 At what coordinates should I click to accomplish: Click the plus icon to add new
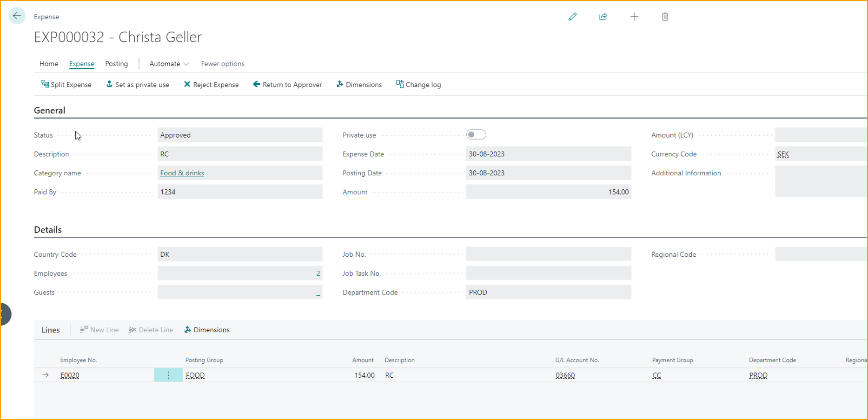(x=634, y=17)
